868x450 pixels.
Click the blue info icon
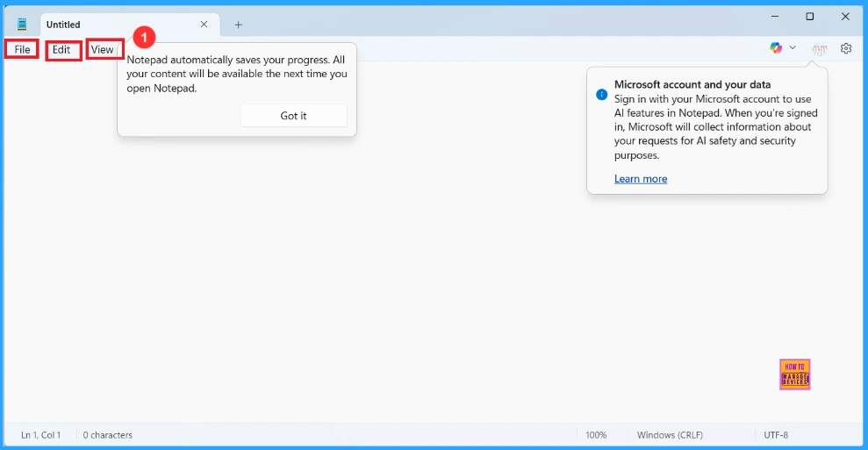pos(602,95)
